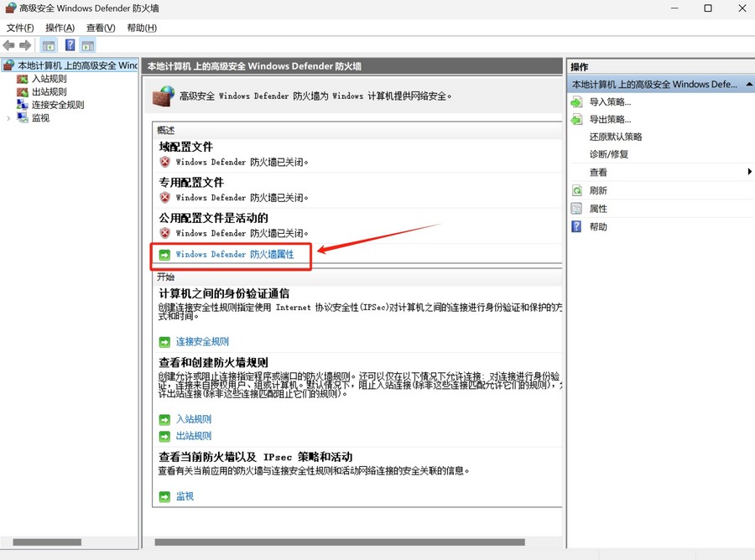The height and width of the screenshot is (560, 755).
Task: Open the 文件(F) menu
Action: pos(20,28)
